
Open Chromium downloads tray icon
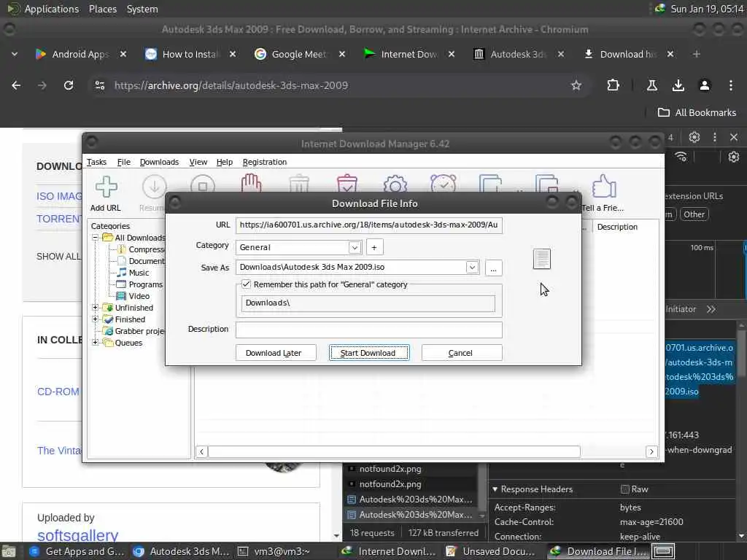678,85
